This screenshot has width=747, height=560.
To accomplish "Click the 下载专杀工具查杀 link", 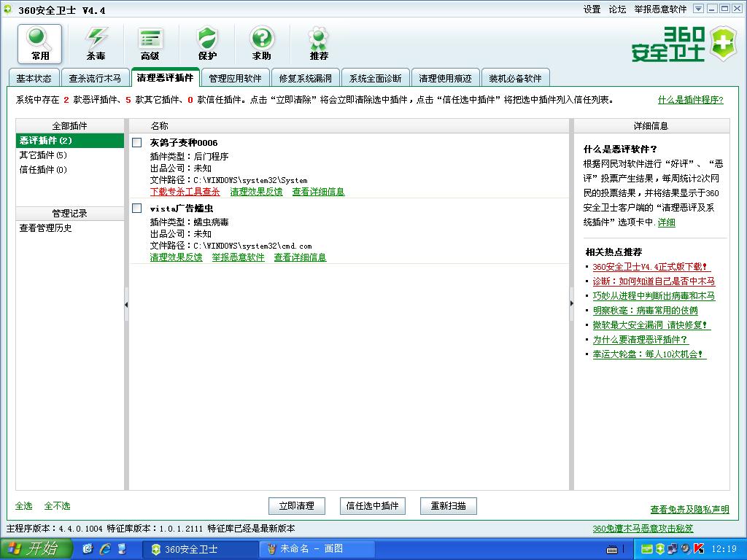I will (x=185, y=192).
